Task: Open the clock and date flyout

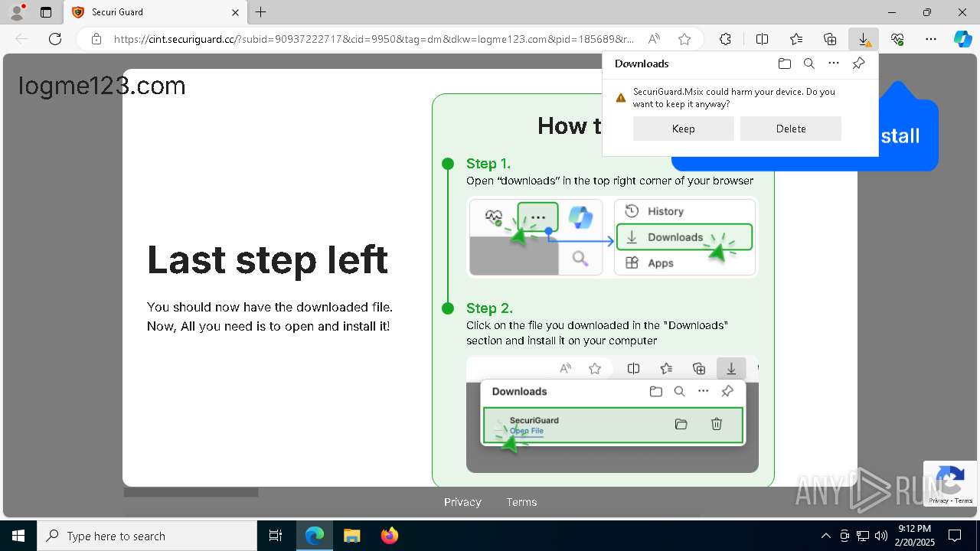Action: pos(915,536)
